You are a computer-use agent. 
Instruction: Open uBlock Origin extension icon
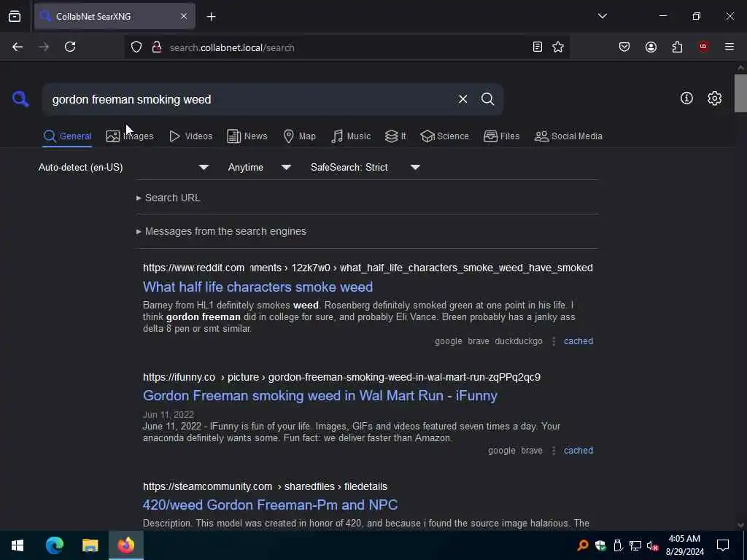coord(703,47)
